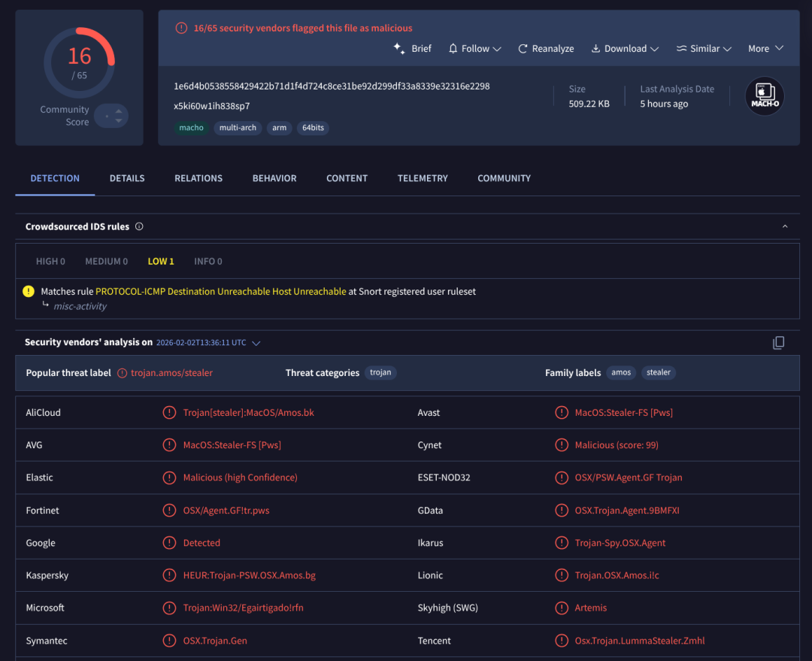Click the 16/65 detection score gauge
Viewport: 812px width, 661px height.
coord(79,62)
